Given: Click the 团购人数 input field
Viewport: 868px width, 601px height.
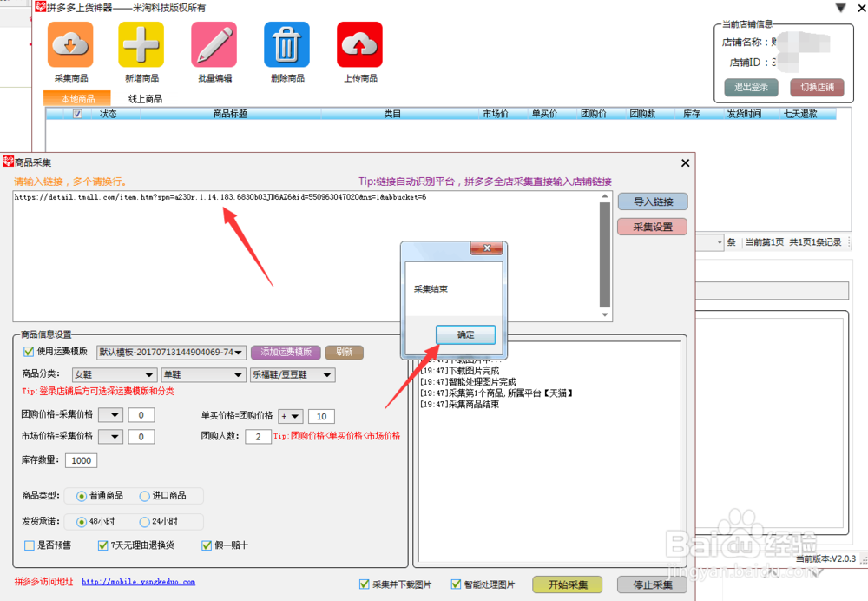Looking at the screenshot, I should pyautogui.click(x=258, y=437).
